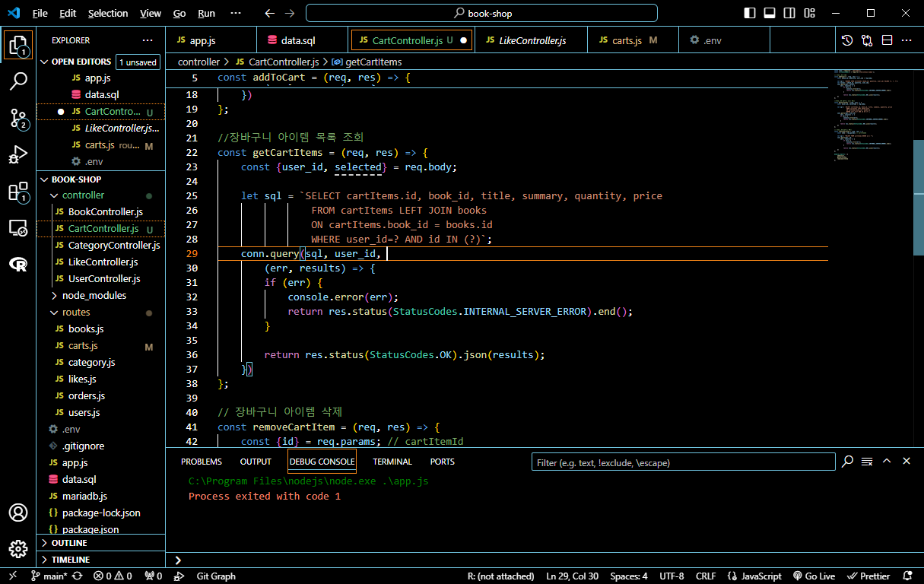Open the Extensions view

tap(18, 191)
